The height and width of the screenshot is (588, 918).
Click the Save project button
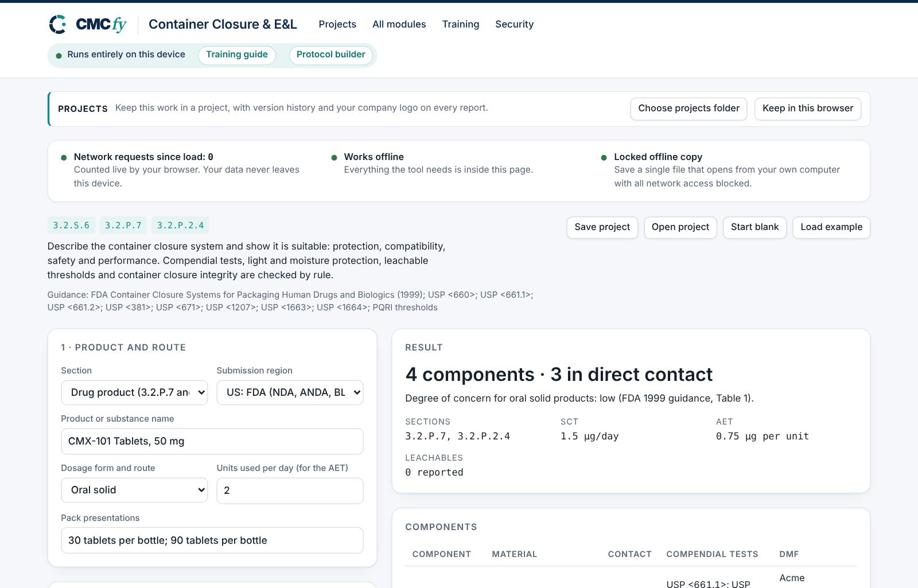point(602,227)
